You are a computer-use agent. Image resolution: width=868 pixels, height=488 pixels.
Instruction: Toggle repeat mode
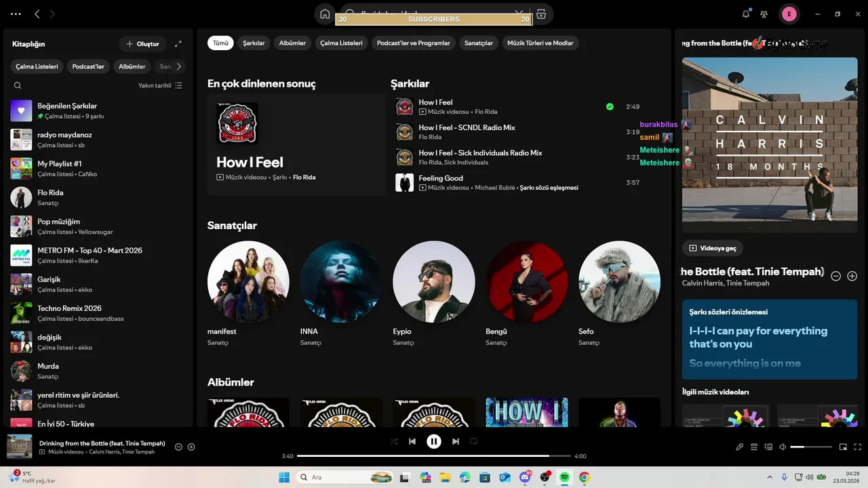pyautogui.click(x=474, y=441)
